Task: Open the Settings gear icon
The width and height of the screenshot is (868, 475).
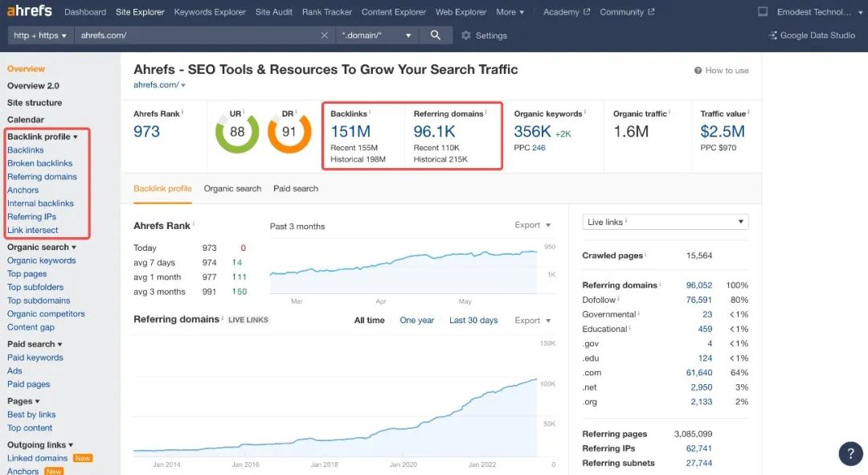Action: click(x=466, y=35)
